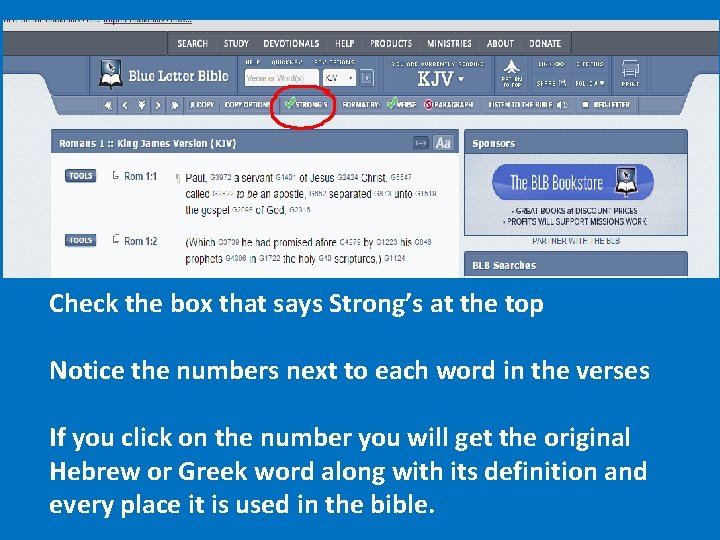Viewport: 720px width, 540px height.
Task: Click the BLB Bookstore book icon
Action: click(x=627, y=181)
